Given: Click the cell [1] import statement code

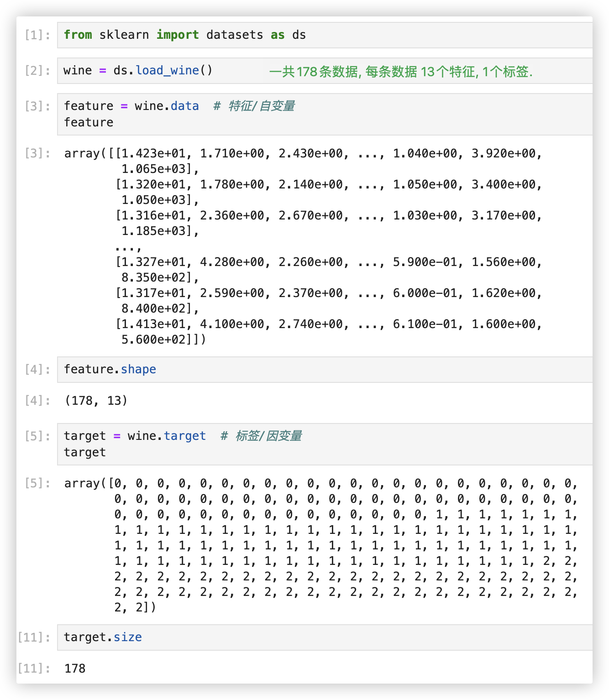Looking at the screenshot, I should tap(183, 35).
